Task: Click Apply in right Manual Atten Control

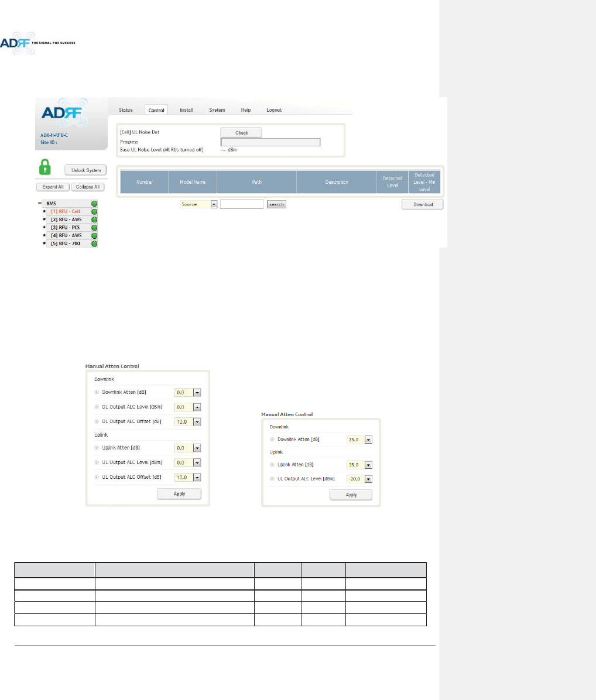Action: point(351,495)
